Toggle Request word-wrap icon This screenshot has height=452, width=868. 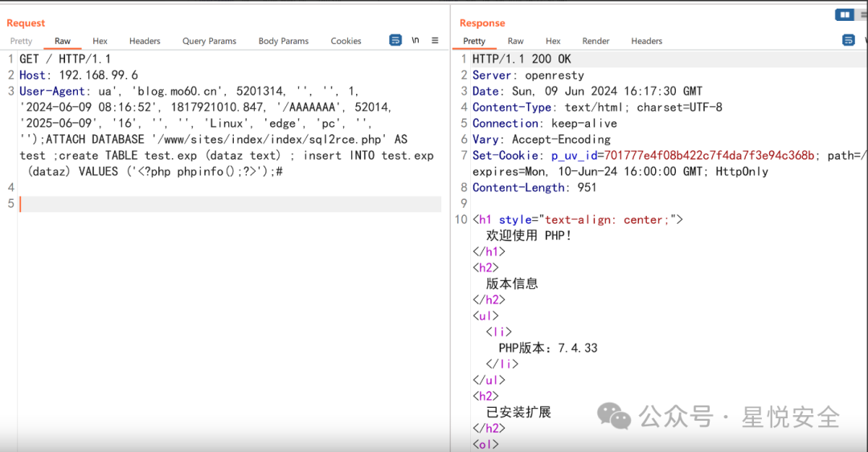click(x=395, y=40)
